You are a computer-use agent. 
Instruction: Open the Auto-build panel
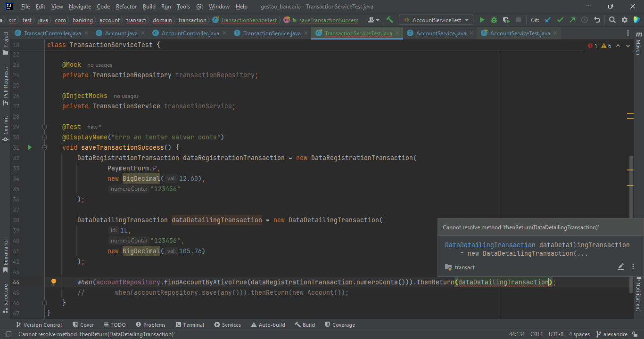[268, 325]
